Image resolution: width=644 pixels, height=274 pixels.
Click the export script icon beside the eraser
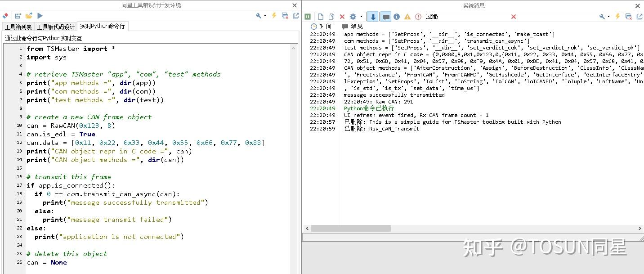pyautogui.click(x=18, y=16)
